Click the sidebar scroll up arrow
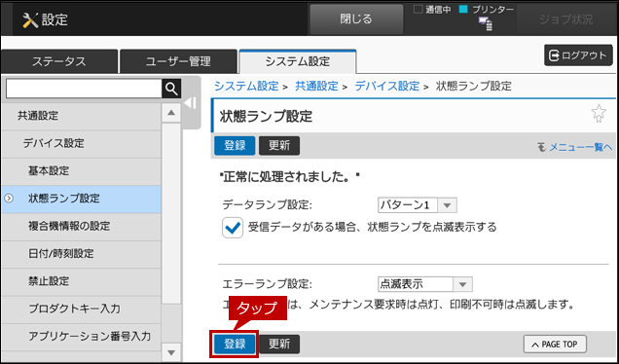 coord(171,113)
